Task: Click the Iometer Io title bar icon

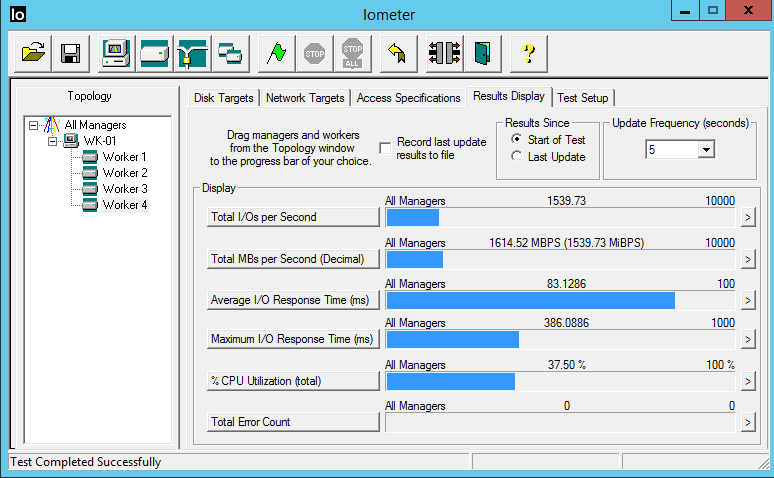Action: 18,14
